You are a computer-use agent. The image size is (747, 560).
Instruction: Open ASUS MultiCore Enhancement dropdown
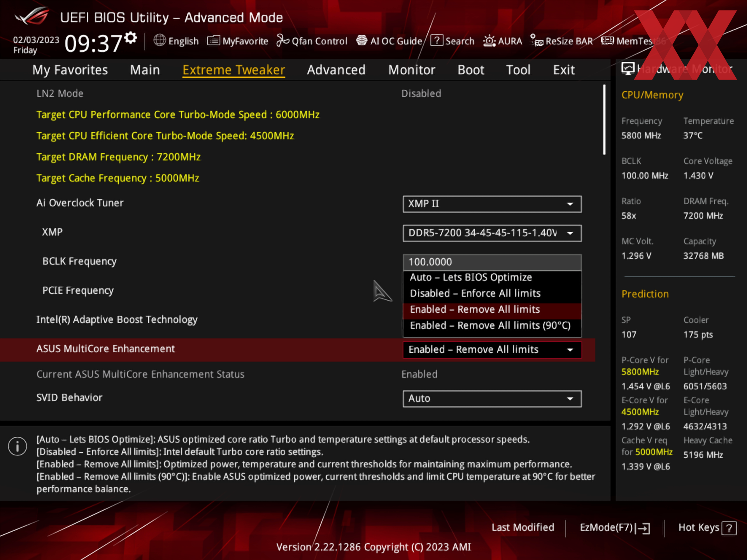tap(492, 350)
